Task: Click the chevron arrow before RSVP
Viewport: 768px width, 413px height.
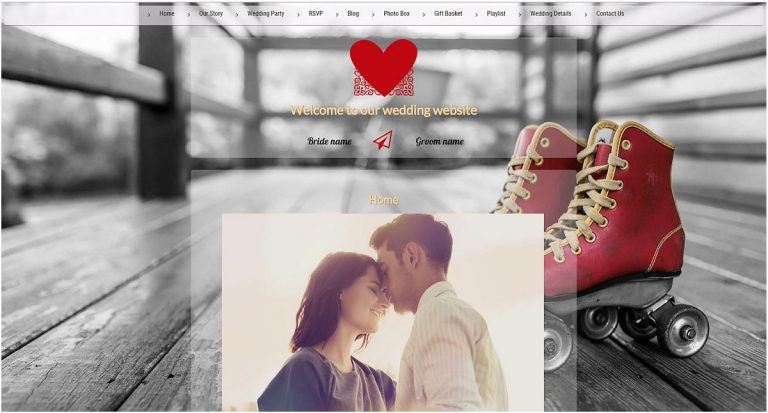Action: click(299, 14)
